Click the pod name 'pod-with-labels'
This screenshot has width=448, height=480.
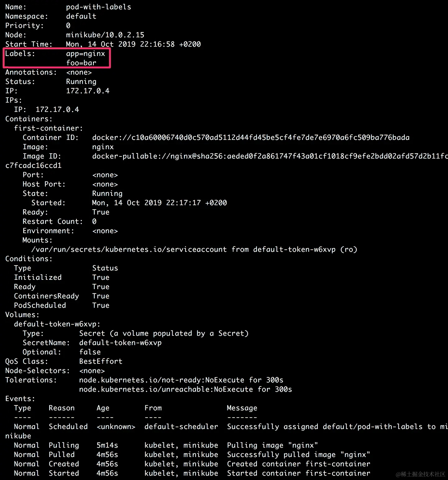coord(98,7)
